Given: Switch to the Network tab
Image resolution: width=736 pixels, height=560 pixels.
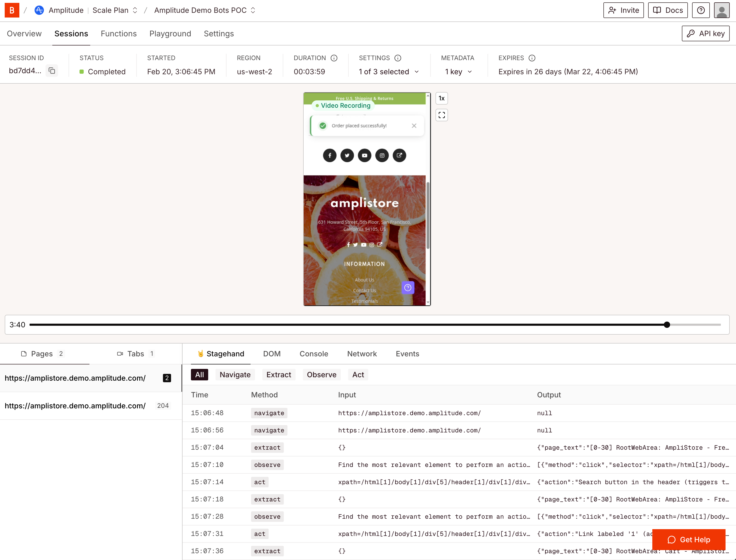Looking at the screenshot, I should tap(362, 354).
